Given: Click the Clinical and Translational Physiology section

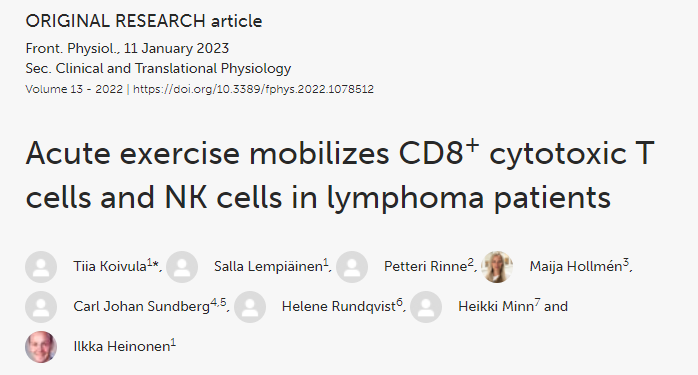Looking at the screenshot, I should tap(173, 69).
